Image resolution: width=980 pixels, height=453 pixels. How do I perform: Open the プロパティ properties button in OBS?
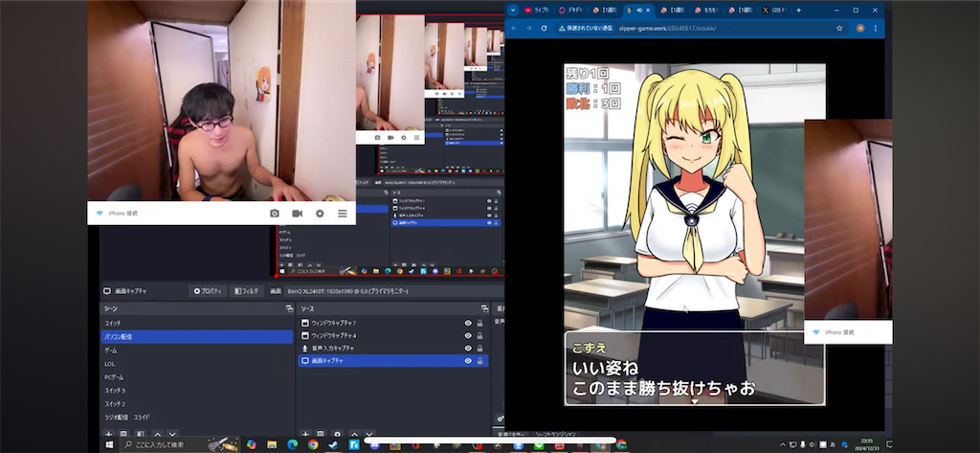coord(208,291)
